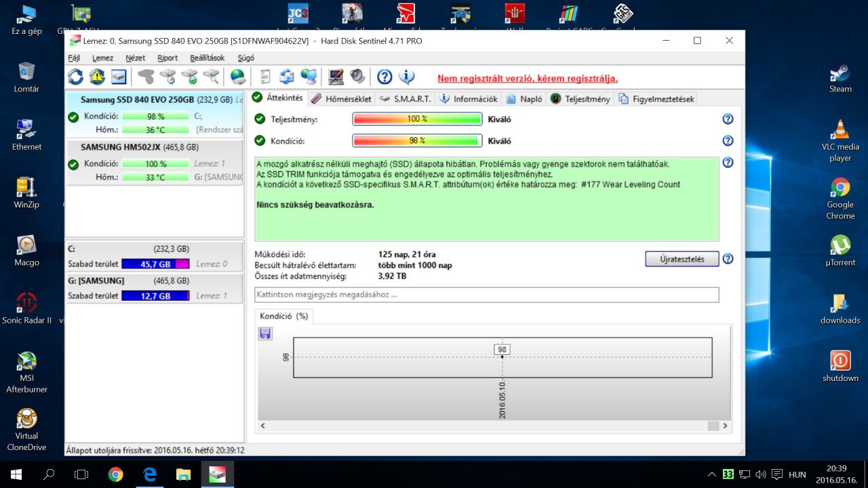
Task: Click the graph horizontal scrollbar left arrow
Action: coord(264,426)
